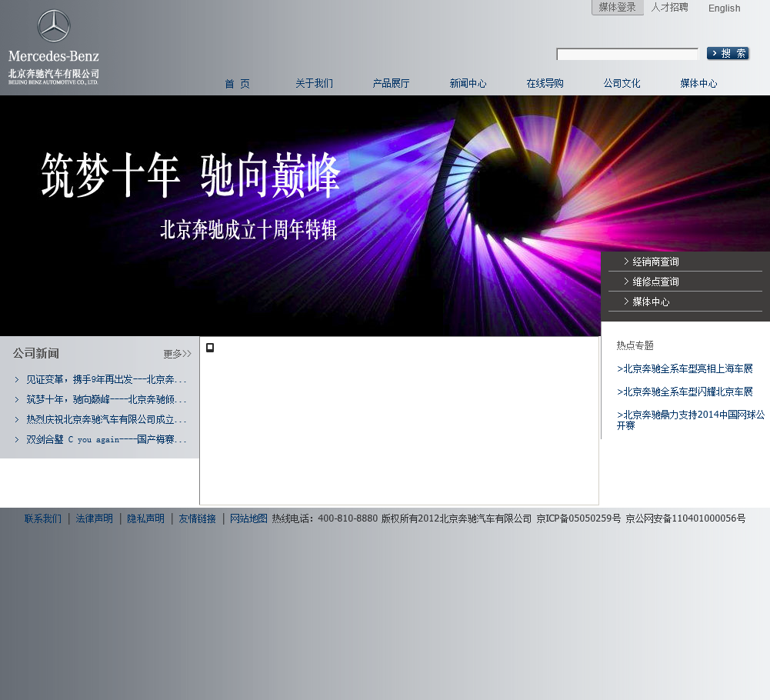770x700 pixels.
Task: Switch language to English
Action: point(724,8)
